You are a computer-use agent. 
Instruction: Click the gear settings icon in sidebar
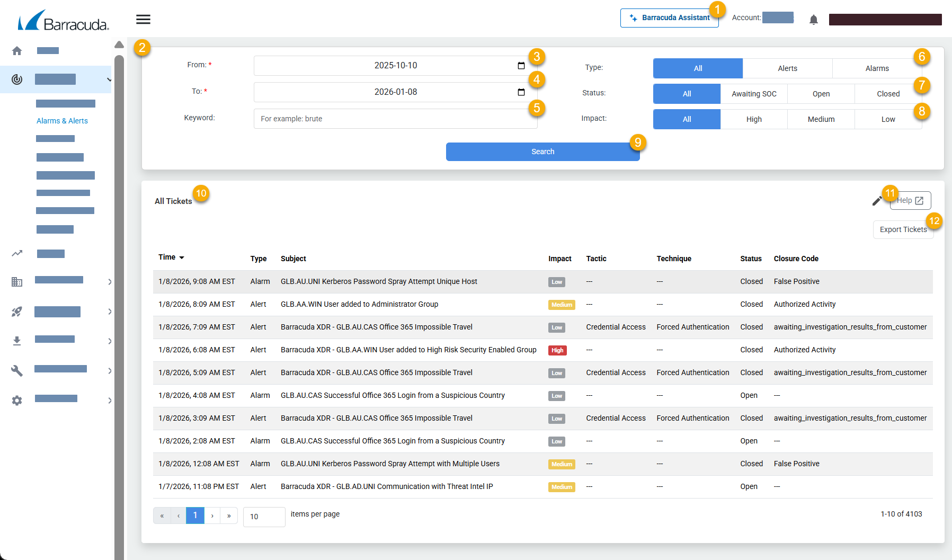pos(17,401)
